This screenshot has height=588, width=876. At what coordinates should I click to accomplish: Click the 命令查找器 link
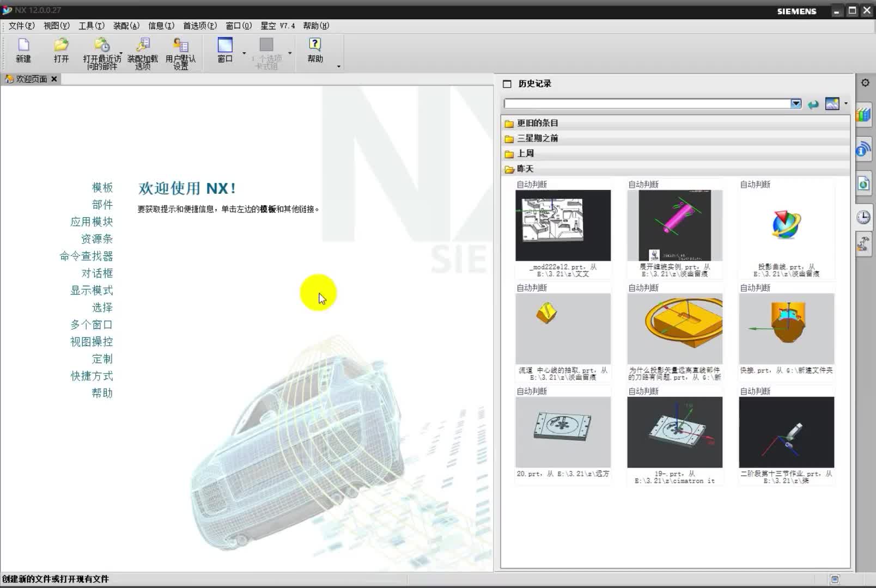[86, 256]
